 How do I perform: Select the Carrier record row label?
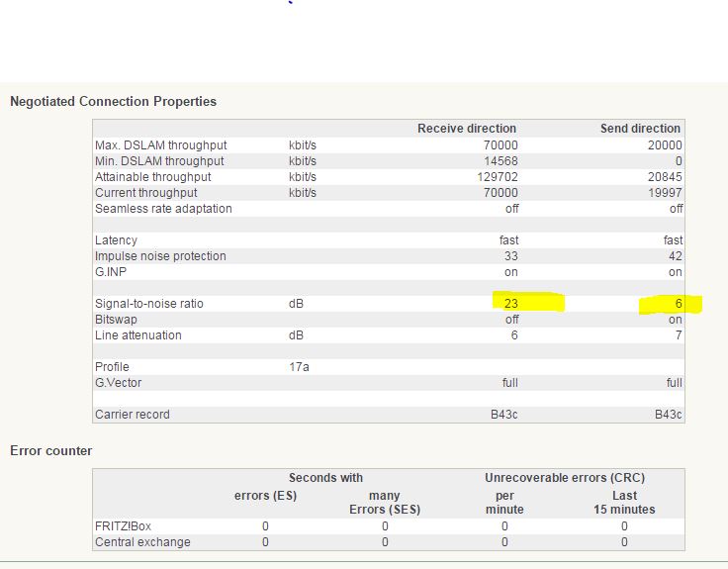point(133,415)
